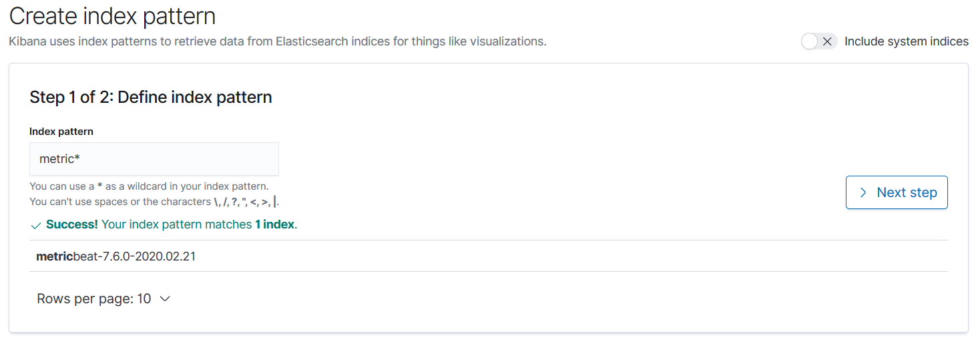Click the bold 'Success!' message text
This screenshot has height=342, width=980.
point(72,224)
